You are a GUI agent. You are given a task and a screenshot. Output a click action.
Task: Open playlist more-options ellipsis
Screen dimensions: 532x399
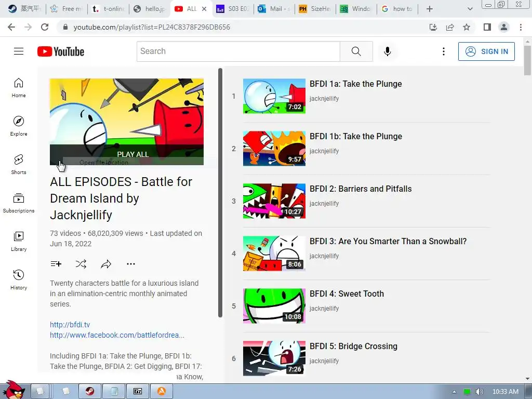point(131,263)
